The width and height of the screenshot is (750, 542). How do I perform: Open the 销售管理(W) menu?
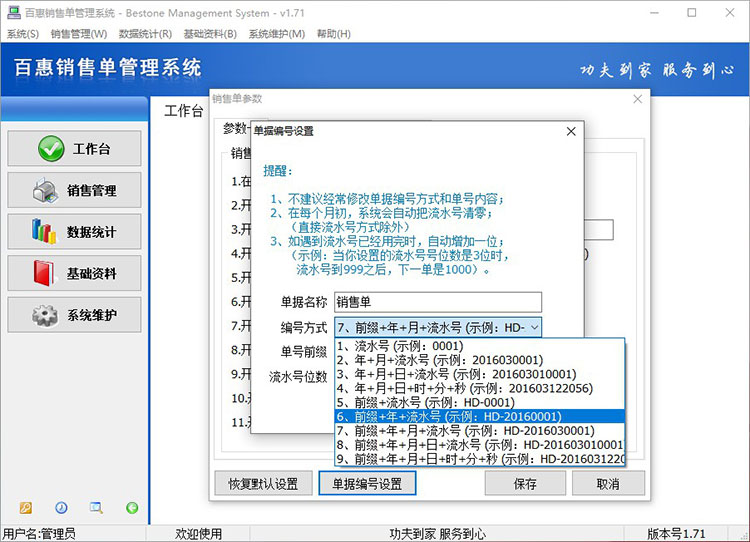point(79,34)
